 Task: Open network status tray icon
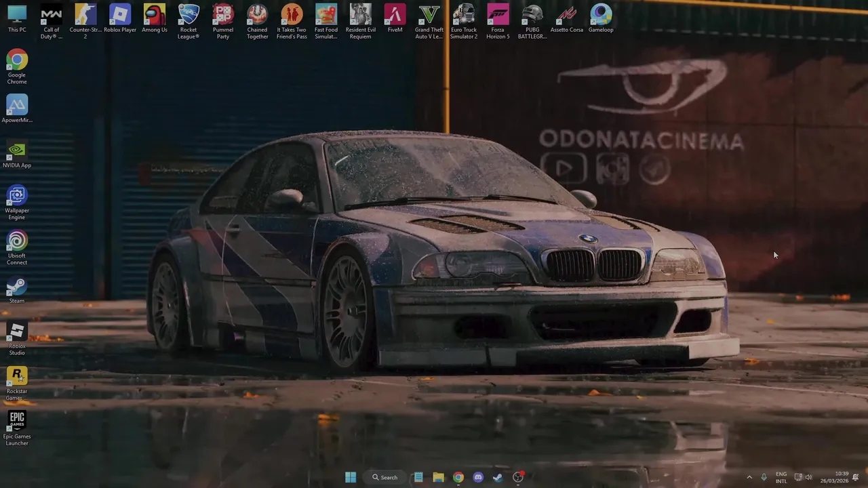(798, 477)
